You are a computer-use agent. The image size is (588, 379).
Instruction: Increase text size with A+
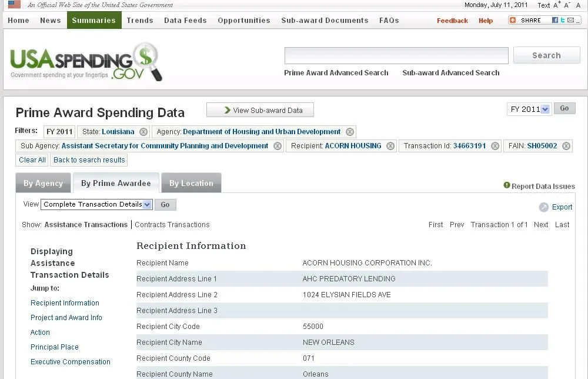click(557, 5)
